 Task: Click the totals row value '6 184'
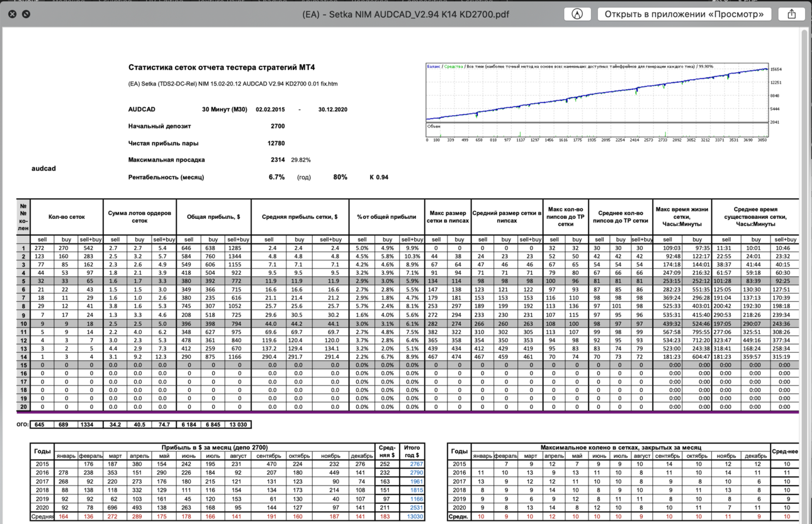(x=188, y=425)
